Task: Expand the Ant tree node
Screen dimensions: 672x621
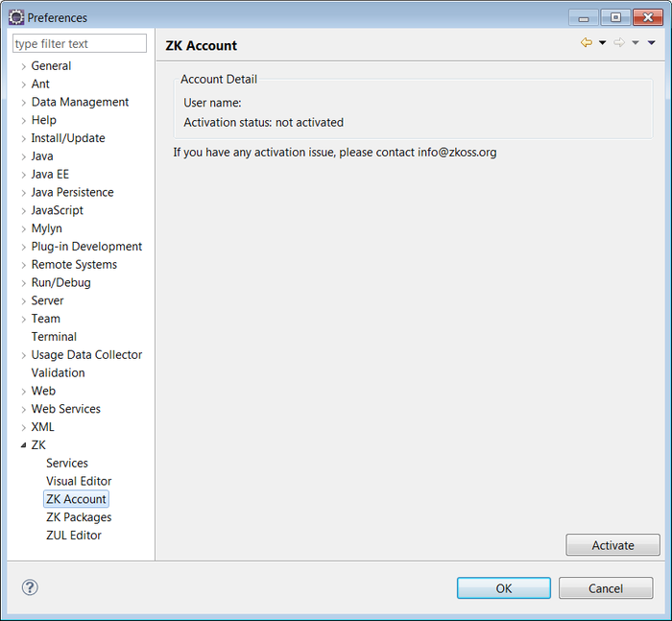Action: (24, 84)
